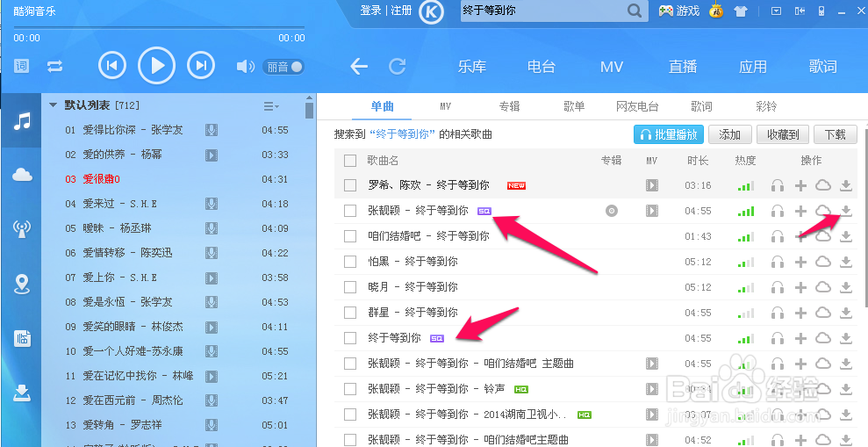Click the 收藏到 button
This screenshot has height=447, width=868.
[x=783, y=134]
